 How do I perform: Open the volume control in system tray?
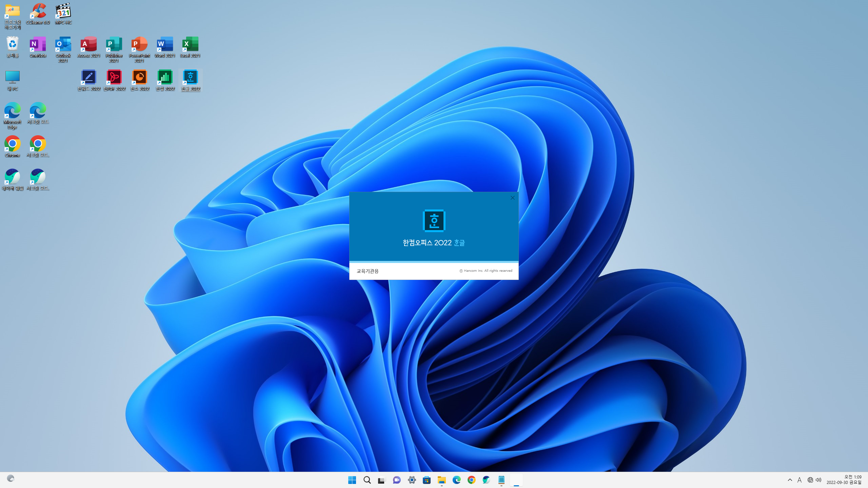(818, 480)
